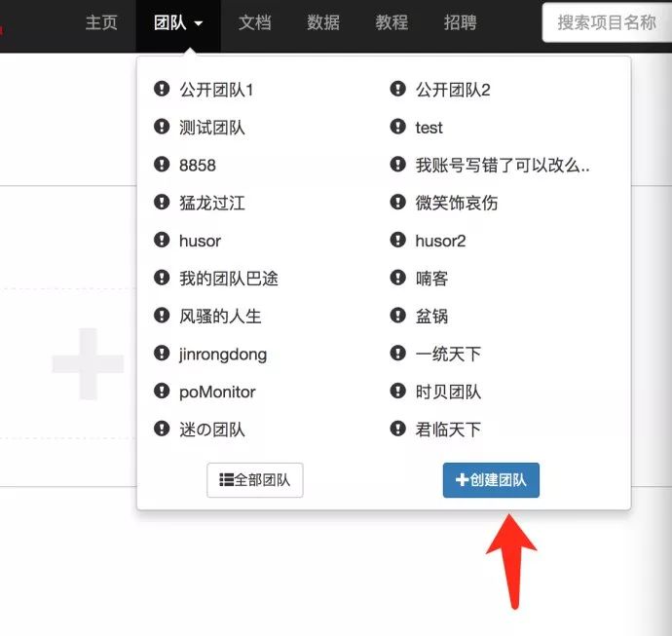
Task: Click the icon beside 一统天下
Action: pyautogui.click(x=397, y=354)
